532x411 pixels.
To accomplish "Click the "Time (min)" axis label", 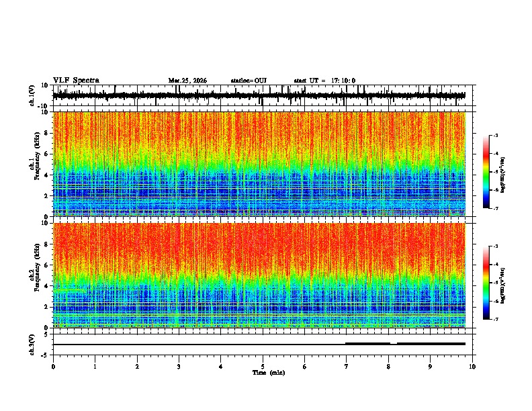I will [269, 373].
